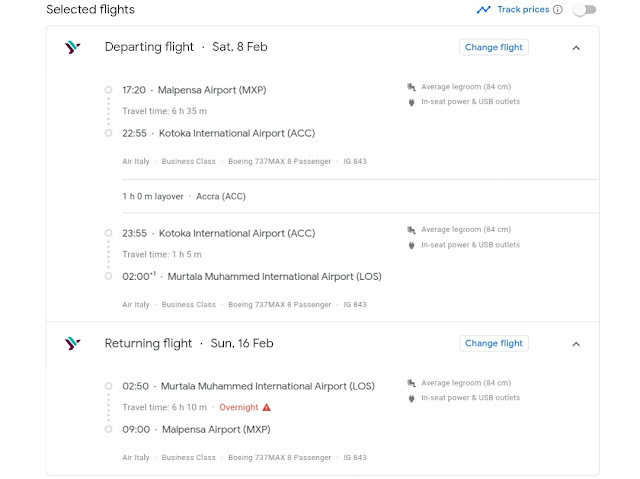Click the legroom icon for the returning flight

click(412, 382)
